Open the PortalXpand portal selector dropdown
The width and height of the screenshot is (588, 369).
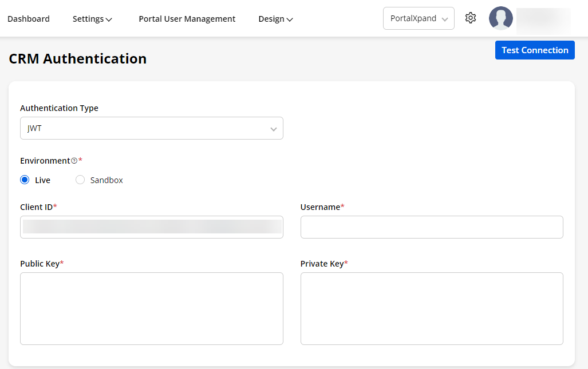(x=419, y=18)
